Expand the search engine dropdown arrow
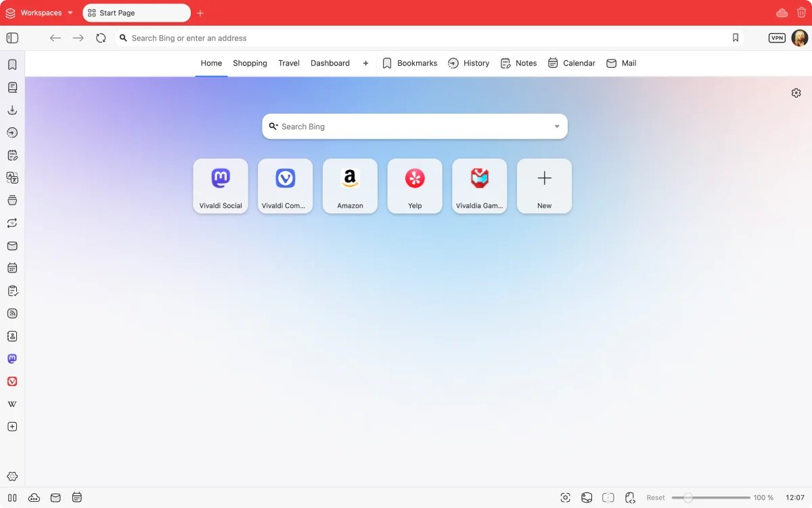812x508 pixels. click(x=557, y=127)
